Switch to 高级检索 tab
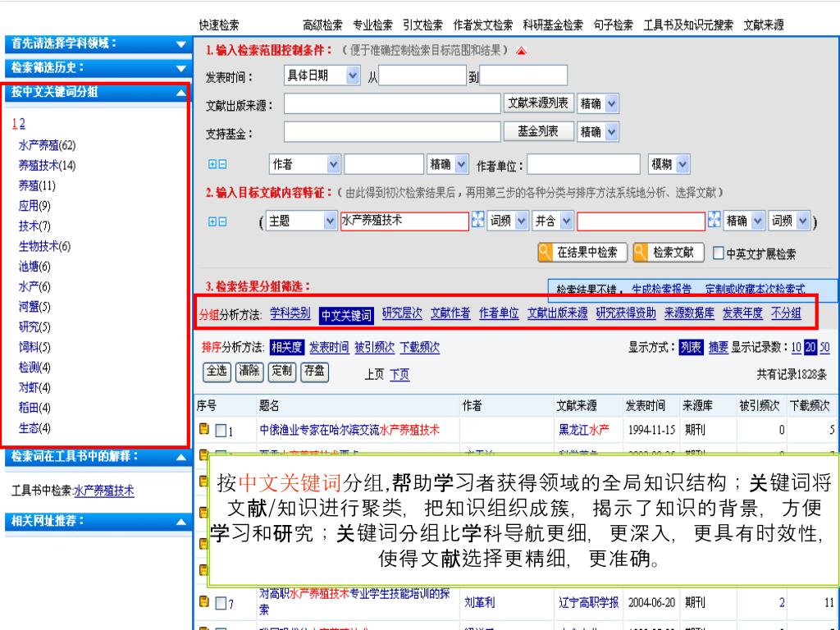The width and height of the screenshot is (840, 630). point(322,25)
